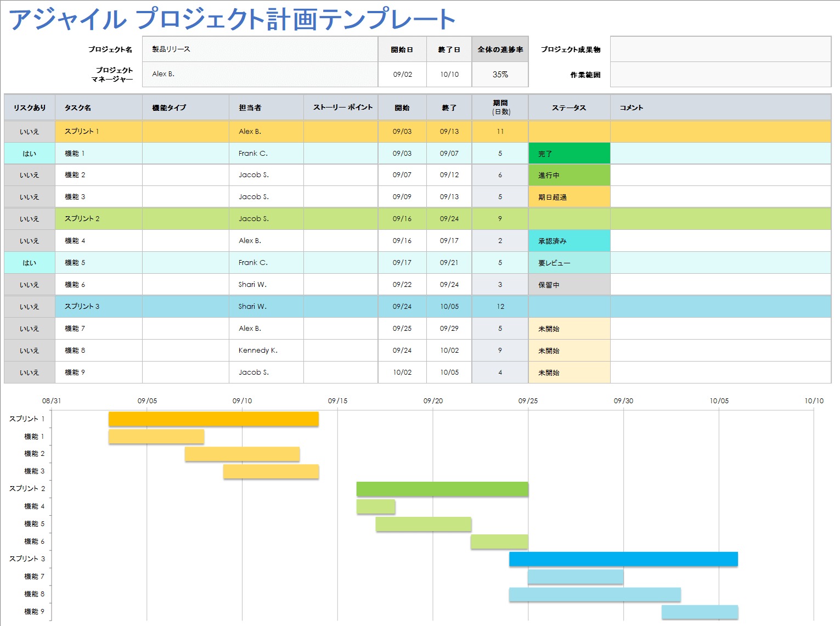Select the スプリント 2 green Gantt bar
The height and width of the screenshot is (626, 840).
442,489
